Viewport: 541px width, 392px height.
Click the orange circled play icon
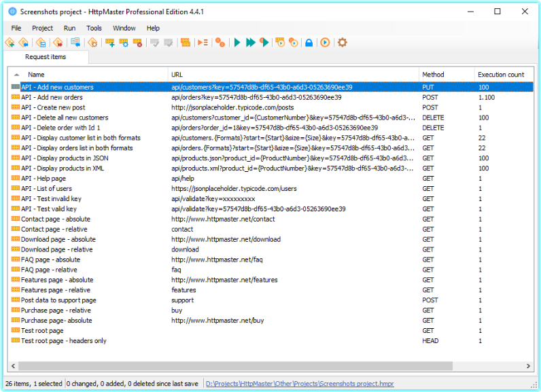coord(325,43)
